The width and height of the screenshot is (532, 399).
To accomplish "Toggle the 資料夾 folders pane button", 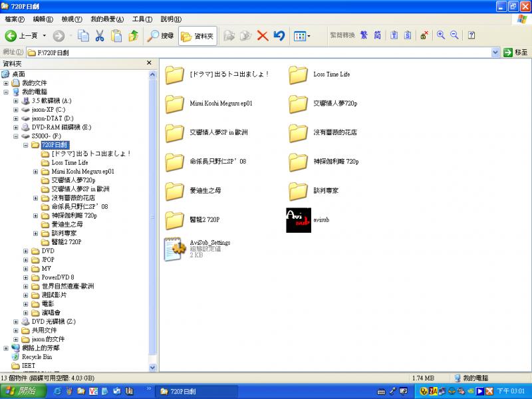I will pyautogui.click(x=198, y=36).
